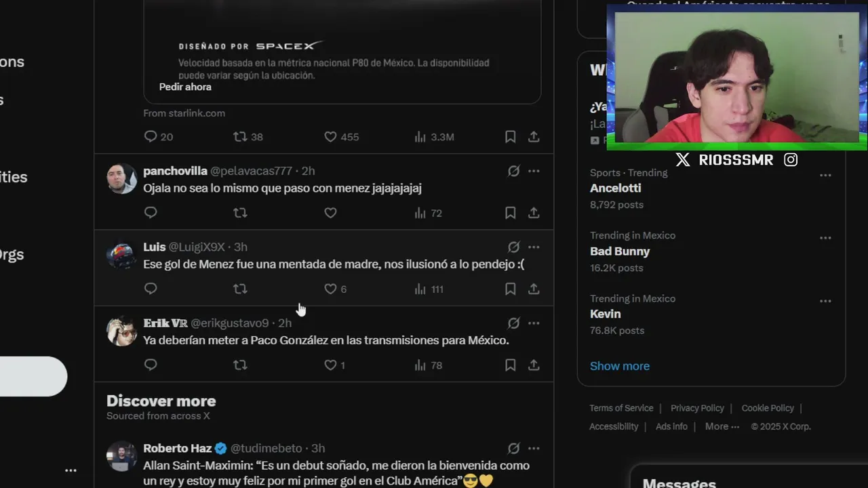Click Pedir ahora on Starlink ad
The image size is (868, 488).
(185, 87)
